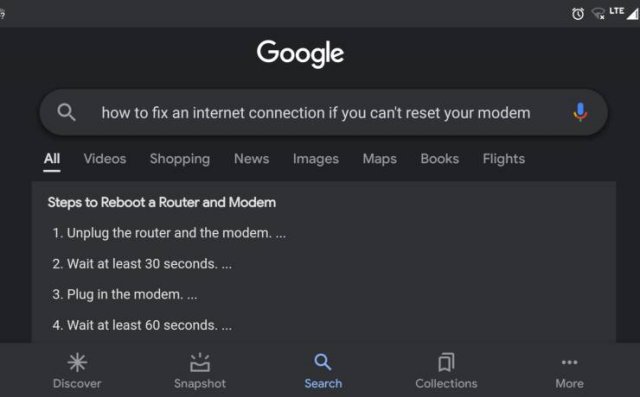Open the More three-dots menu
This screenshot has width=640, height=397.
pos(569,362)
